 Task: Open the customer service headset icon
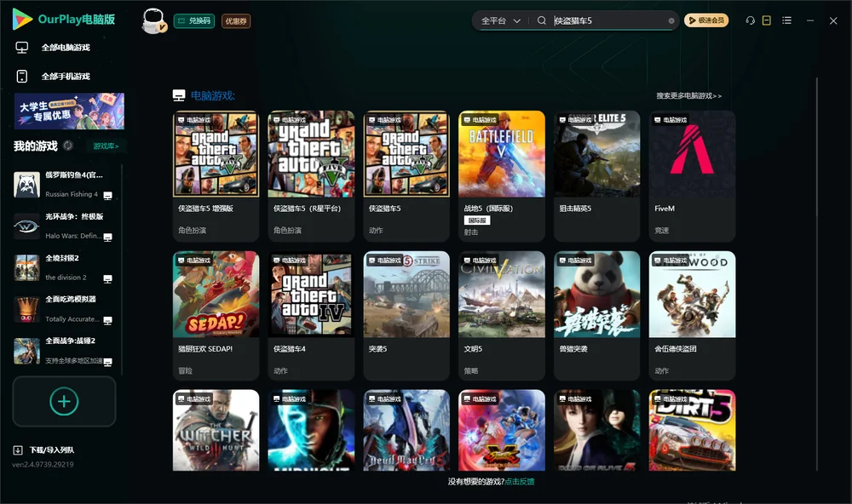coord(750,20)
